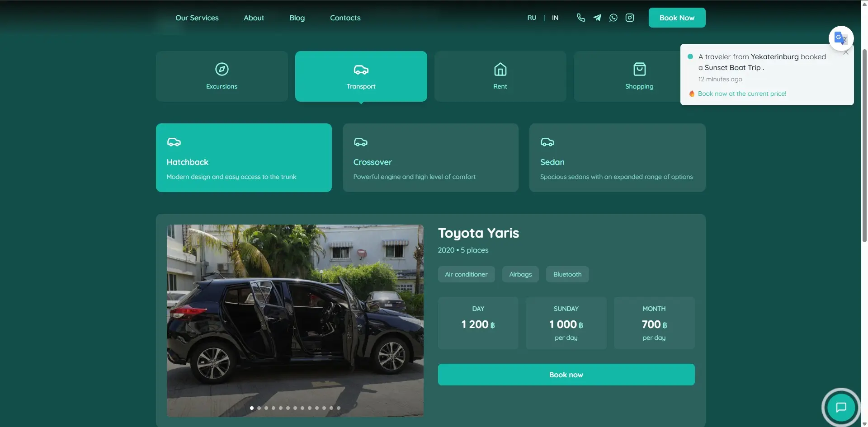Select the DAY 1 200 price card

(x=478, y=323)
